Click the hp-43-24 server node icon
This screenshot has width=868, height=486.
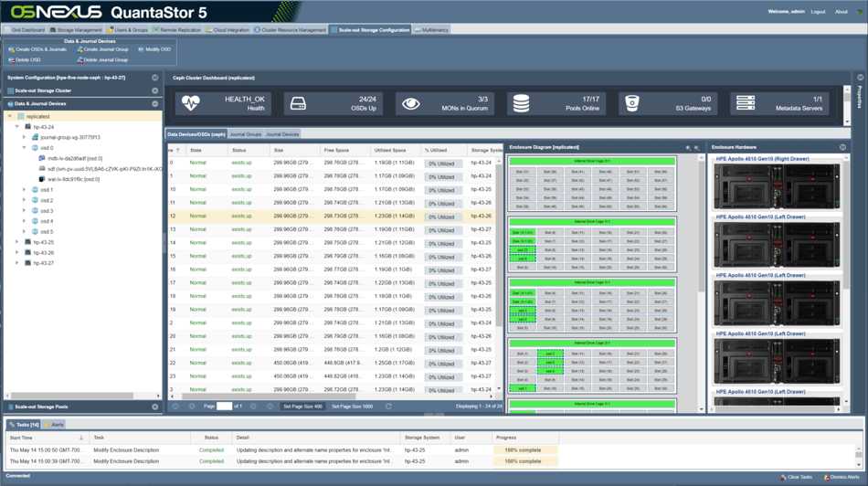coord(27,127)
